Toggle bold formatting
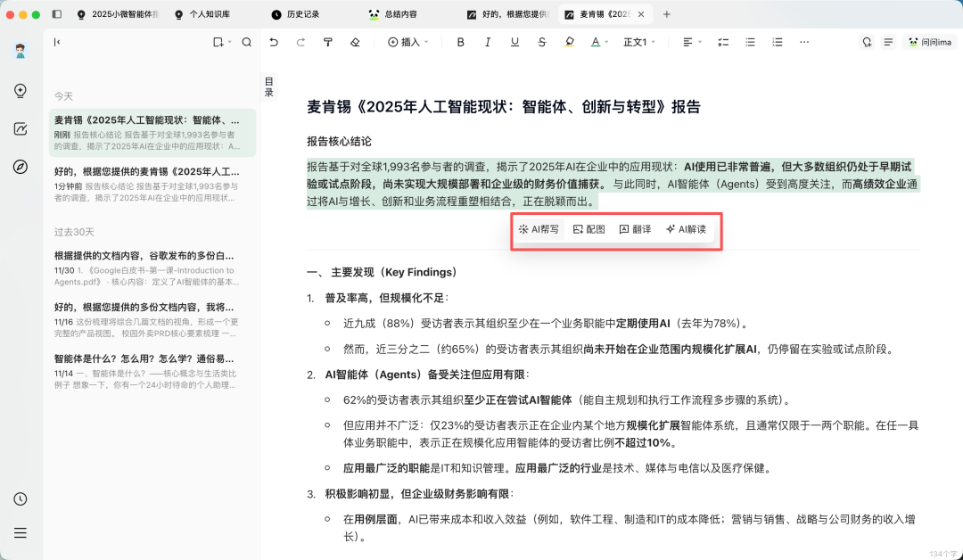963x560 pixels. tap(460, 41)
